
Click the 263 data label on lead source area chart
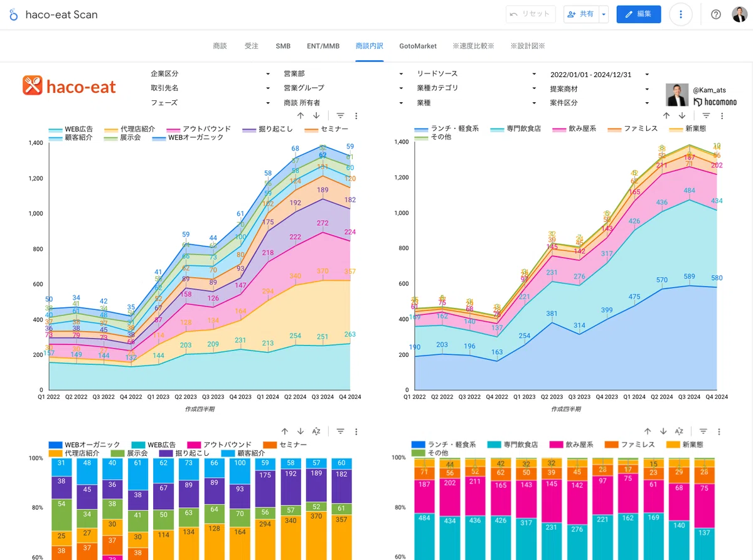[351, 335]
